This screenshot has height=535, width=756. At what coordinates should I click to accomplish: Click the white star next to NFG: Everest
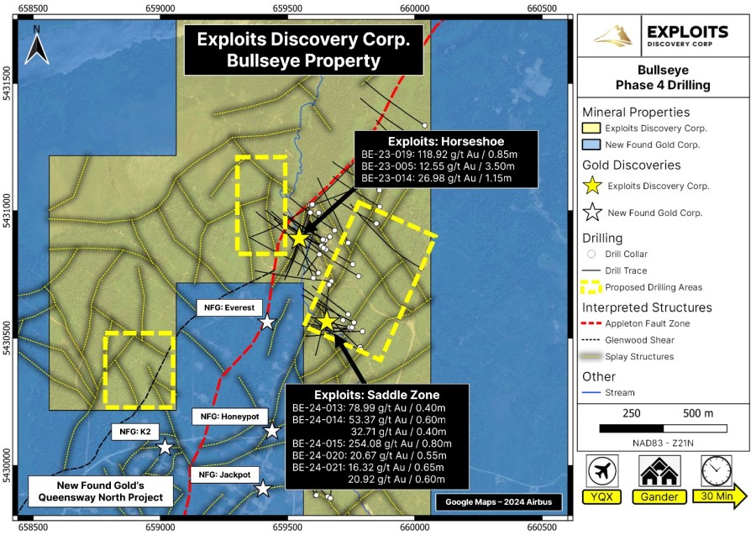coord(267,322)
